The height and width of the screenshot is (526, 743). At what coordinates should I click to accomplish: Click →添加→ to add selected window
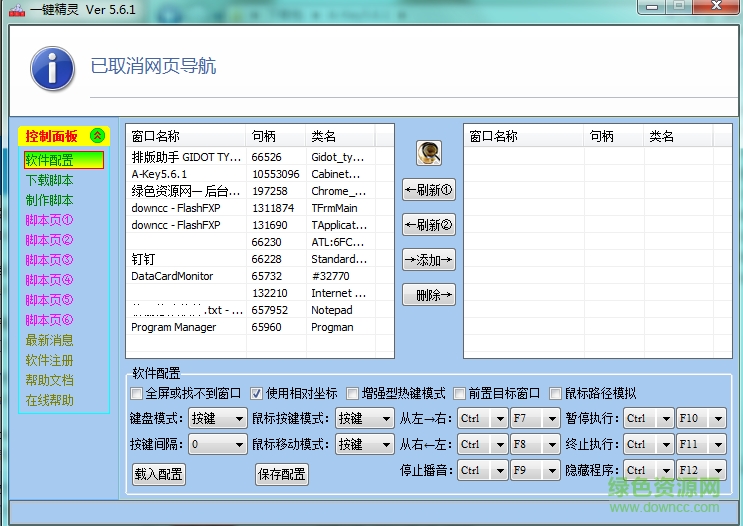pyautogui.click(x=428, y=260)
